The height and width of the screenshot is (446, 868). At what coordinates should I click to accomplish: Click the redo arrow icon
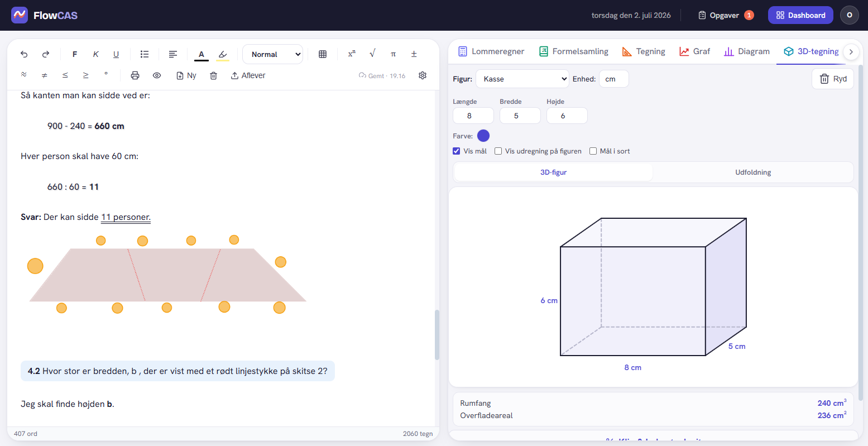(46, 54)
